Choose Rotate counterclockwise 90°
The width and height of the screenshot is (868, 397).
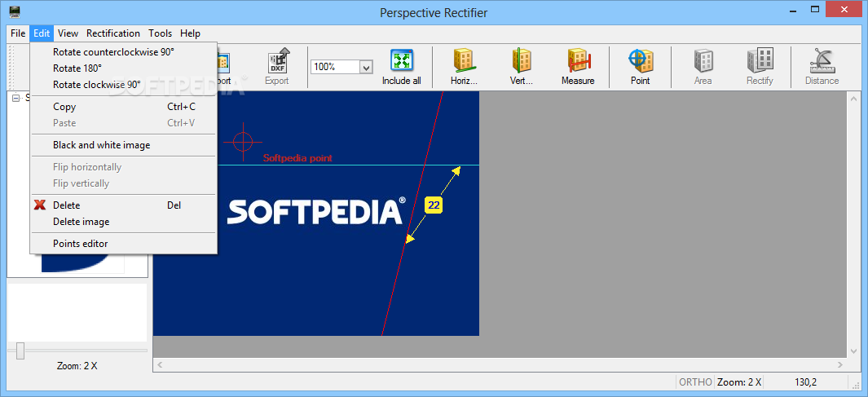click(x=123, y=52)
